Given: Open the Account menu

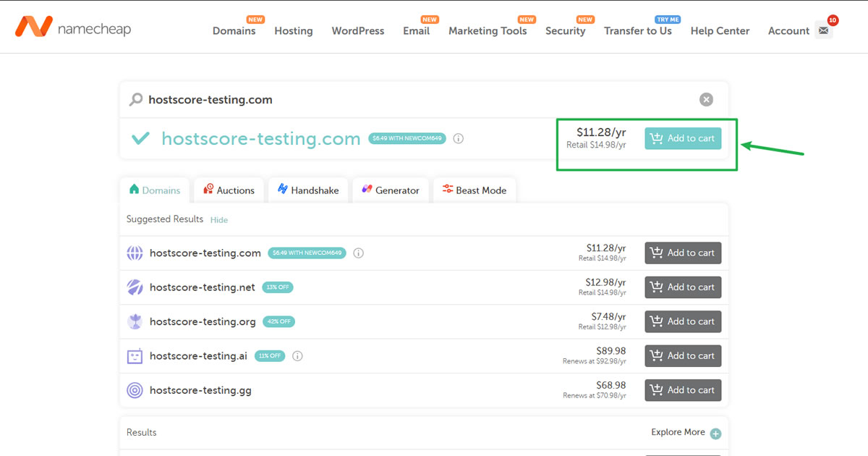Looking at the screenshot, I should (x=788, y=30).
